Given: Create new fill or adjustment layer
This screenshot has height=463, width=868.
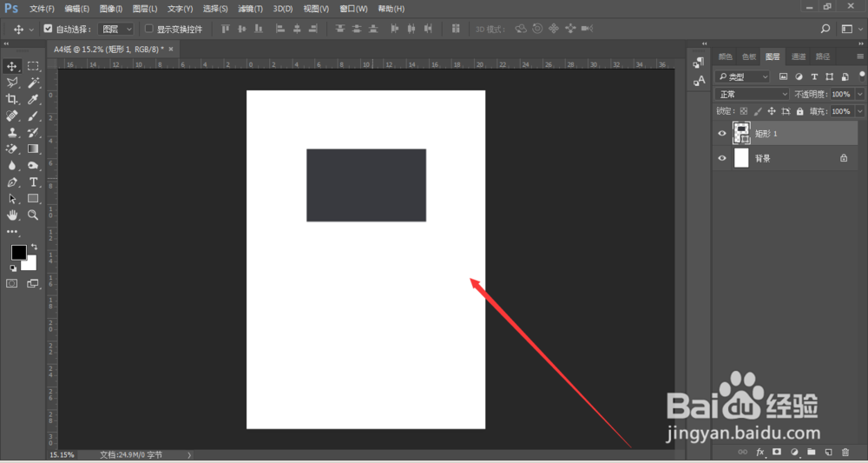Looking at the screenshot, I should (794, 452).
